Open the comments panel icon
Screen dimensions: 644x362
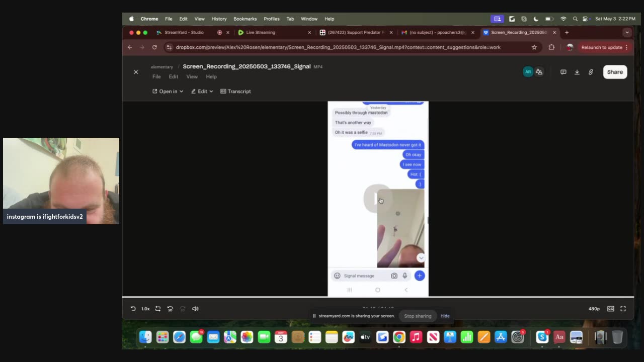coord(563,72)
